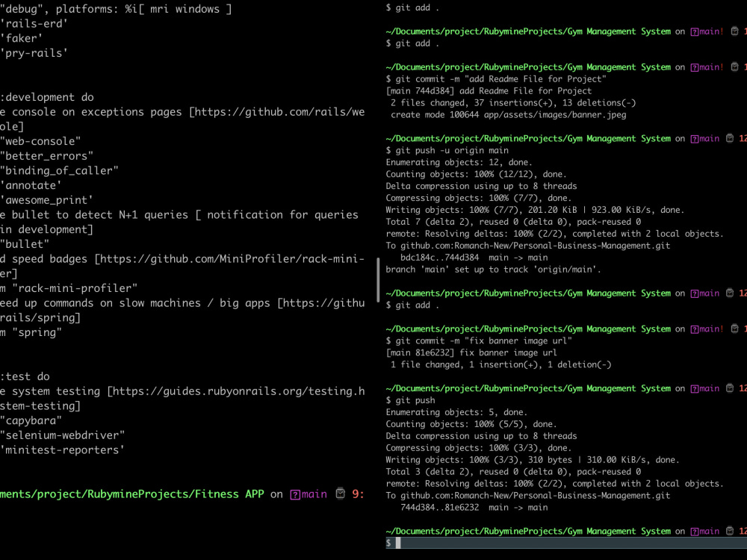Click the branch icon on the prompt above the plain 'git push' command

pos(695,389)
